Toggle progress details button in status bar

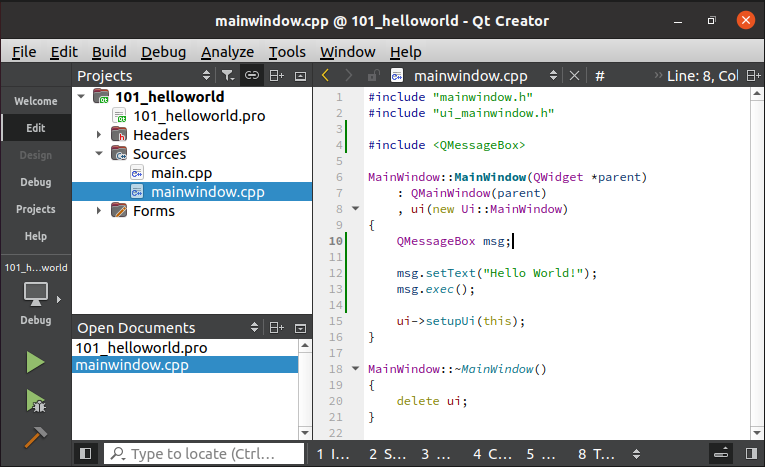coord(721,454)
